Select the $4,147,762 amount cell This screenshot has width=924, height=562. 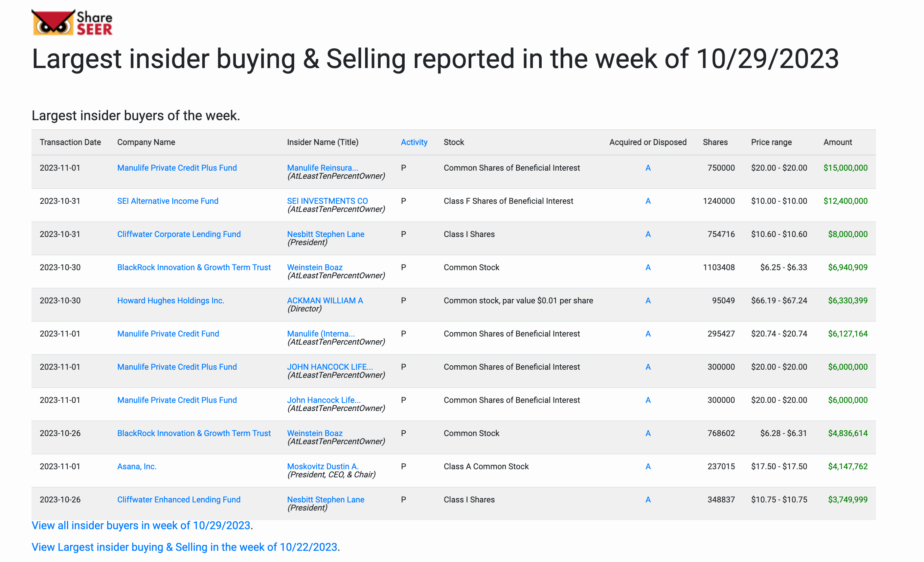pos(848,466)
